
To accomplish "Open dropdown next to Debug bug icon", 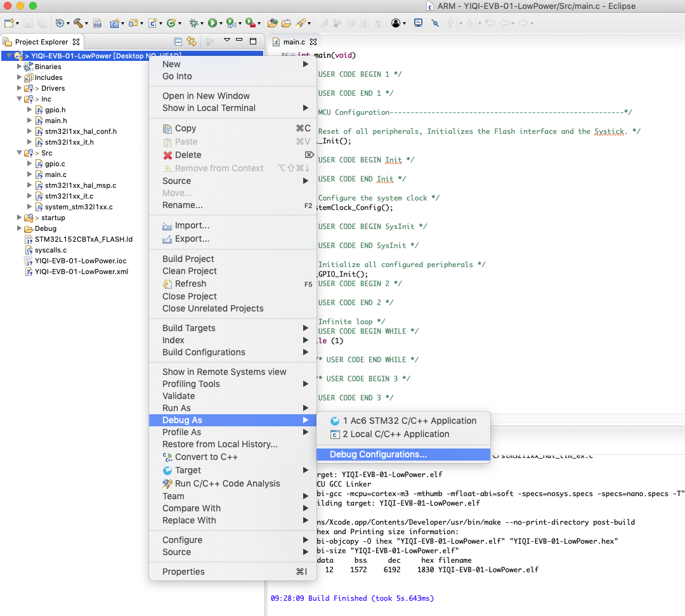I will click(202, 23).
